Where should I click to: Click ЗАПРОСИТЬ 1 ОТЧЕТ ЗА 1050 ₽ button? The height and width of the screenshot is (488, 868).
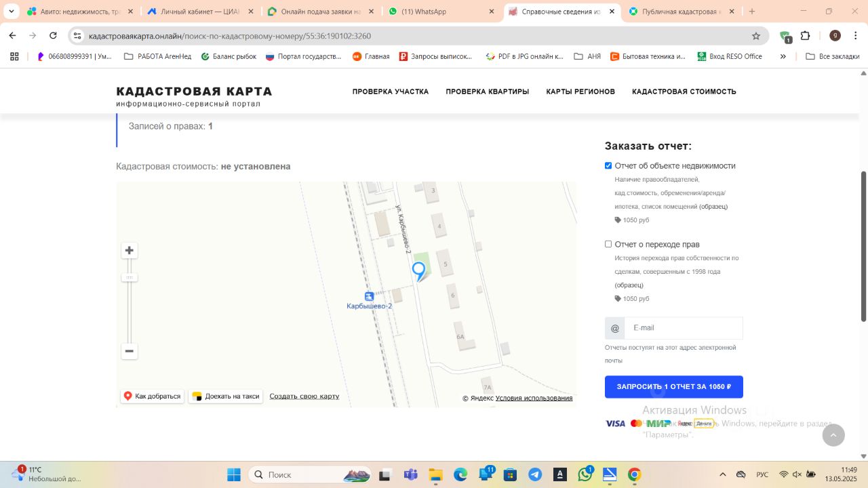[x=674, y=387]
